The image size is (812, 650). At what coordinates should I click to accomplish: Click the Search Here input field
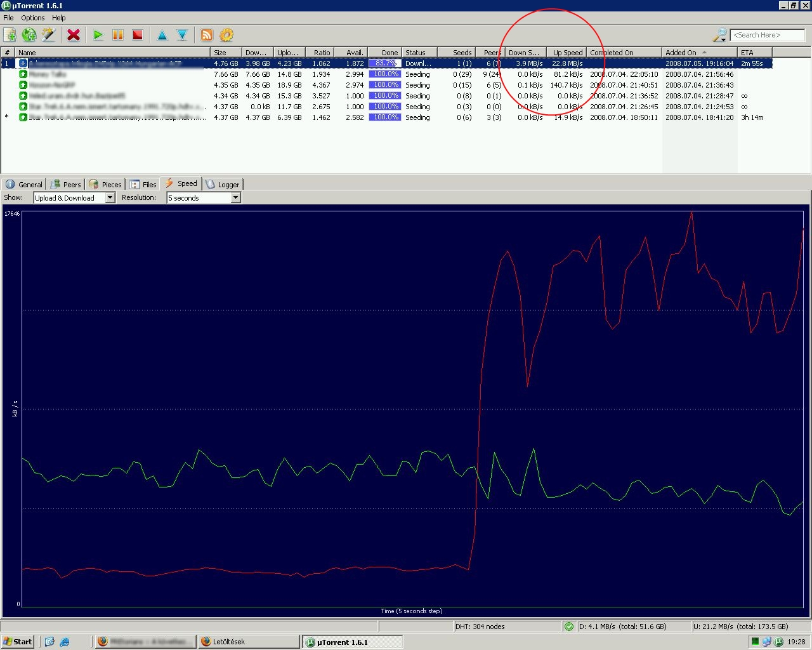pos(767,35)
